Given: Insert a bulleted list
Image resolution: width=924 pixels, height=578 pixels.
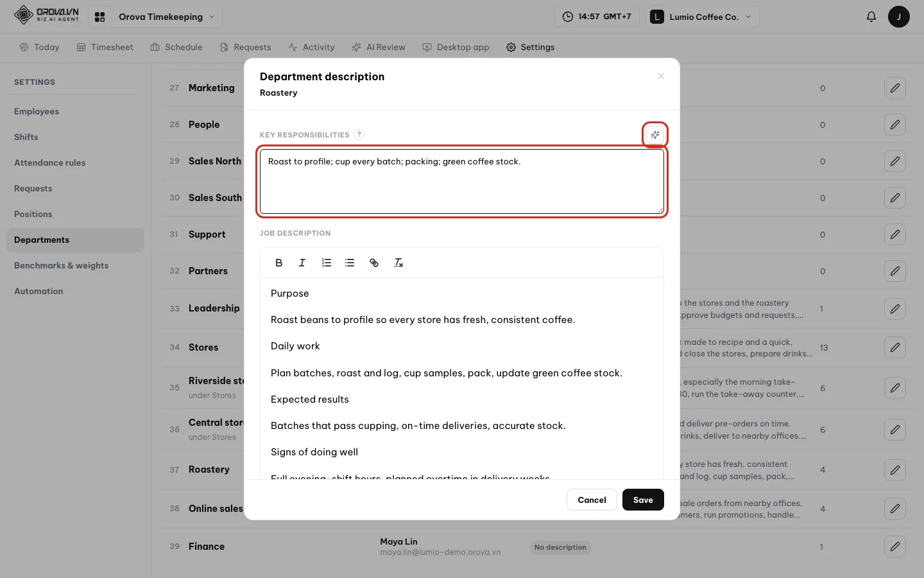Looking at the screenshot, I should click(x=350, y=263).
